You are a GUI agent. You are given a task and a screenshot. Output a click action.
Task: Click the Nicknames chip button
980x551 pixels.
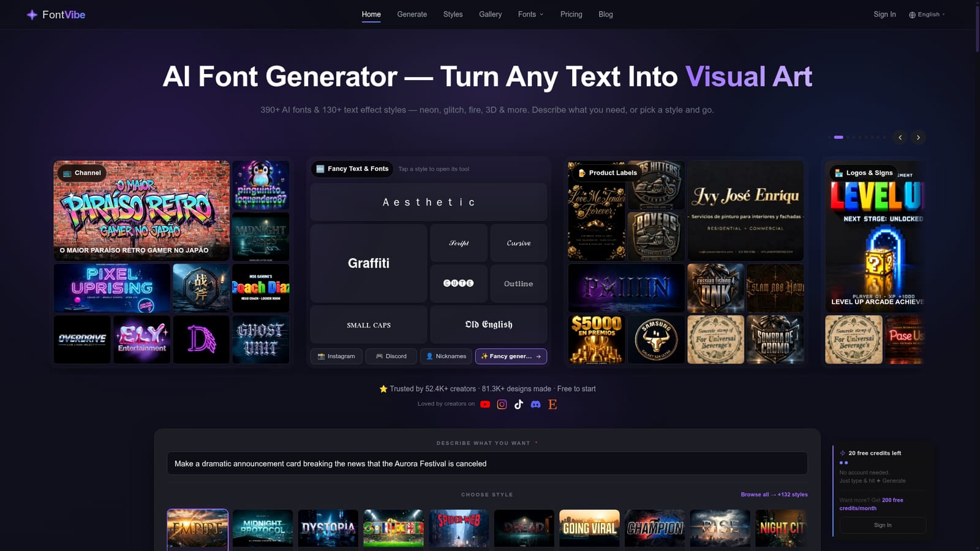pos(446,356)
